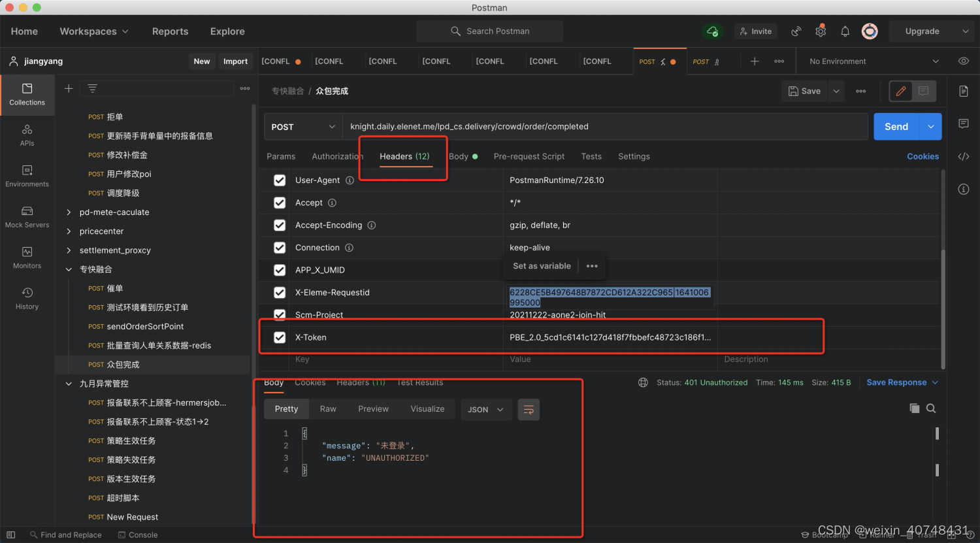Uncheck the Connection header checkbox
The image size is (980, 543).
[280, 248]
